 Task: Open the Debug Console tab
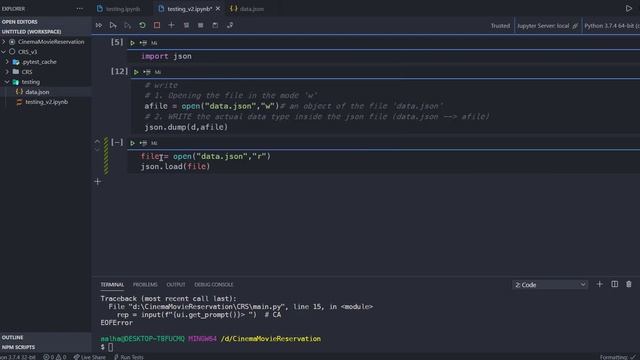214,284
